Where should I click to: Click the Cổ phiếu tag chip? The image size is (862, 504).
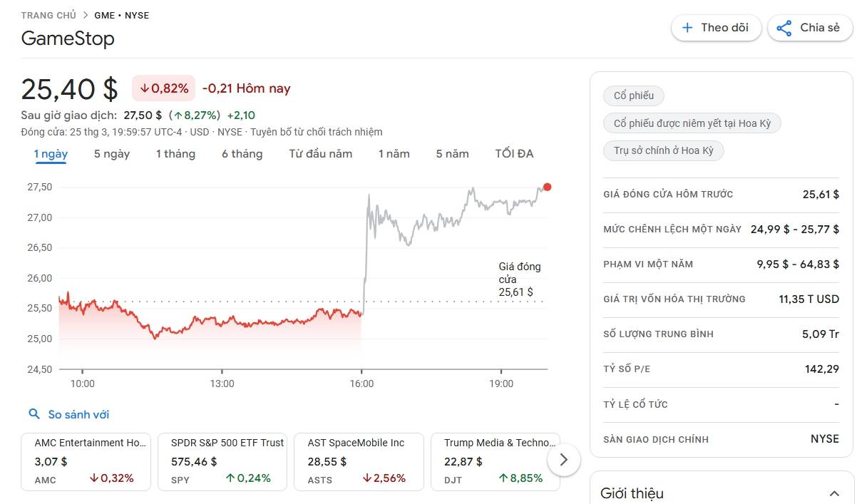[629, 96]
